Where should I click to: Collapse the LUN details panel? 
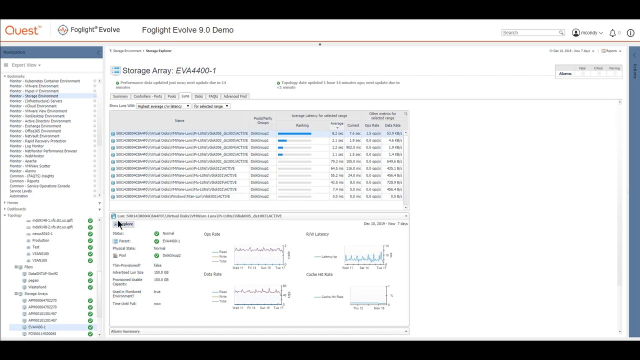coord(406,216)
